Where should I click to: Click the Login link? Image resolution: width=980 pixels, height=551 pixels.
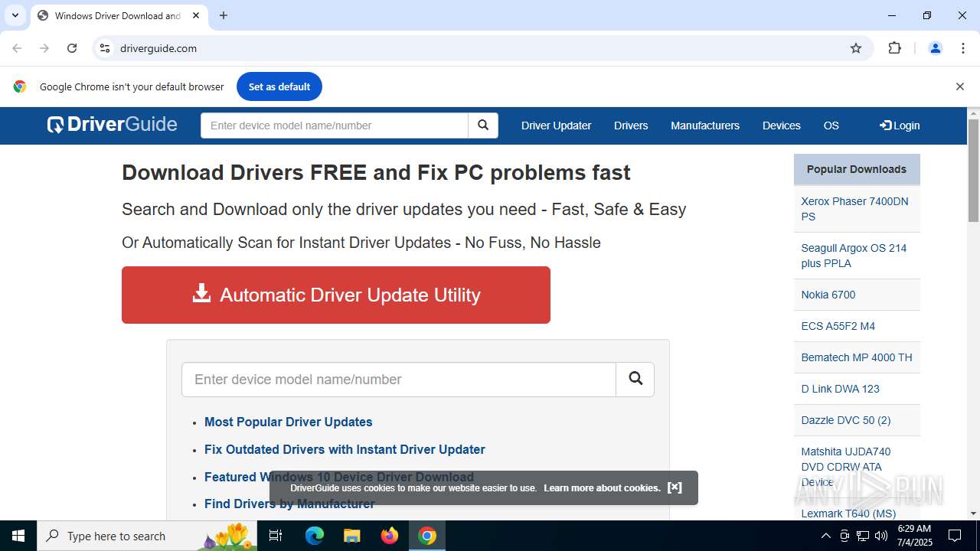[x=900, y=126]
